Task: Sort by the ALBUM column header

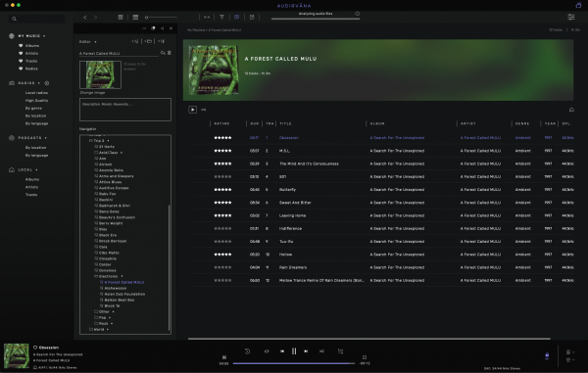Action: click(377, 123)
